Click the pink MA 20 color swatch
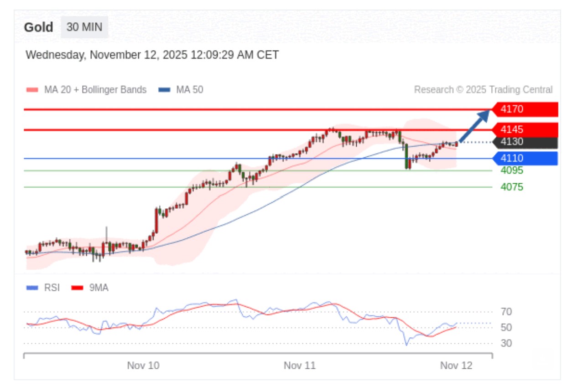This screenshot has height=392, width=572. click(x=32, y=90)
